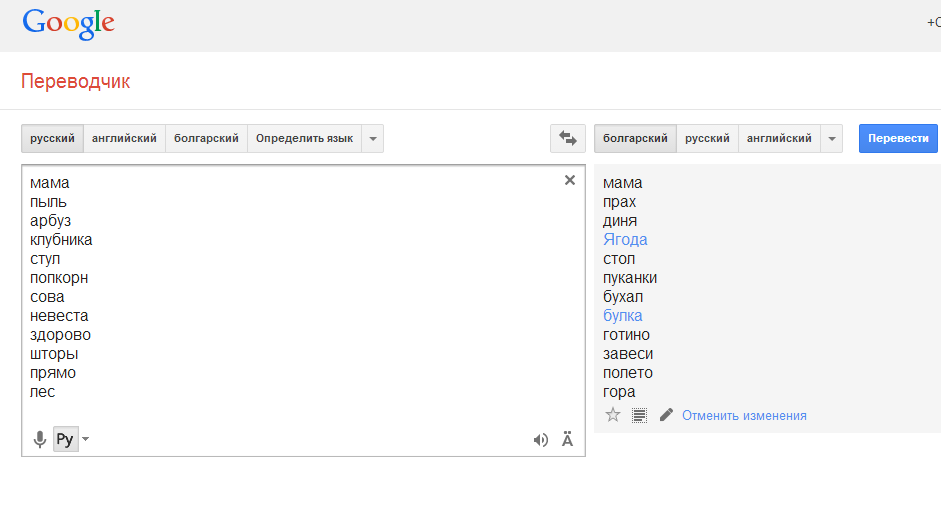The width and height of the screenshot is (941, 528).
Task: Click the translated word пуканки
Action: coord(630,278)
